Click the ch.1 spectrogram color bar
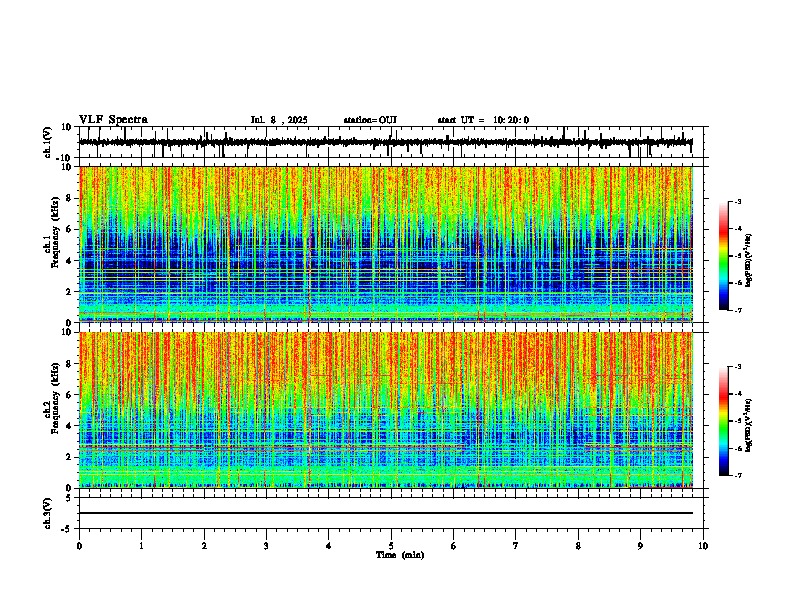 coord(724,256)
